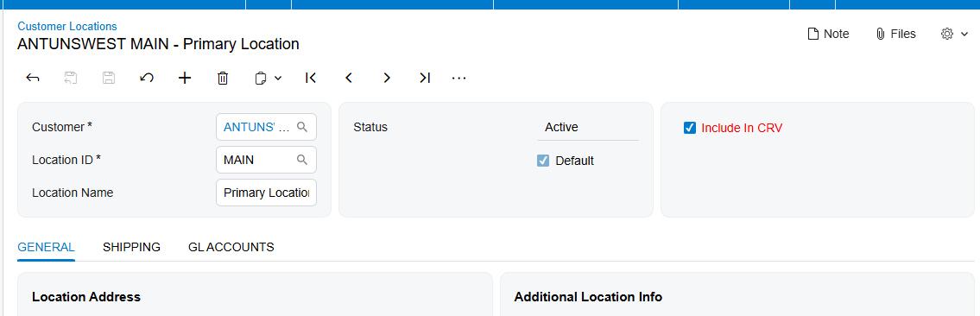
Task: Click the clipboard copy-paste icon
Action: pos(261,78)
